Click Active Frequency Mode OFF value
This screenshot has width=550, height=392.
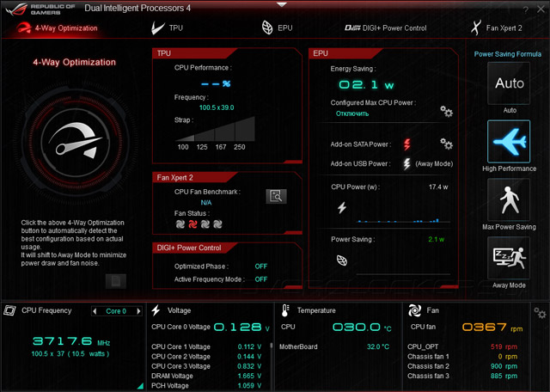click(261, 279)
